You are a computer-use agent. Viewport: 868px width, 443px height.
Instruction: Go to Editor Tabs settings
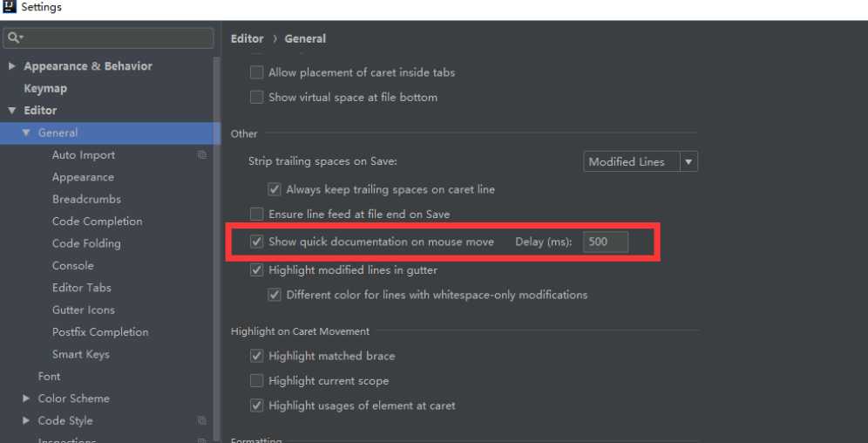(x=82, y=288)
